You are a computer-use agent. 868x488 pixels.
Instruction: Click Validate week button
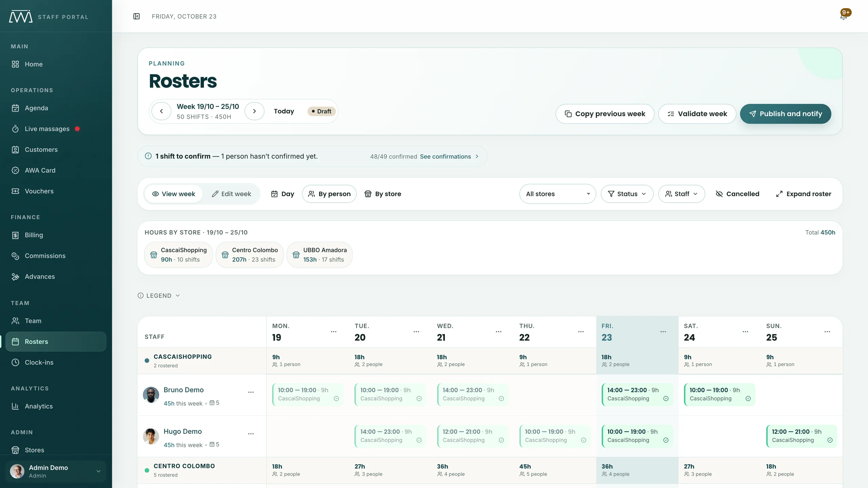click(697, 114)
